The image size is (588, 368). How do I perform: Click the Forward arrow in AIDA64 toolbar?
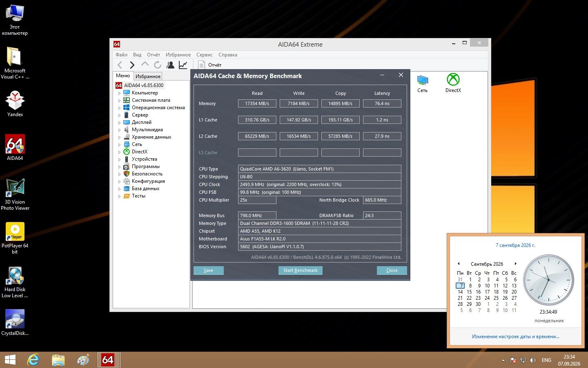pos(132,65)
